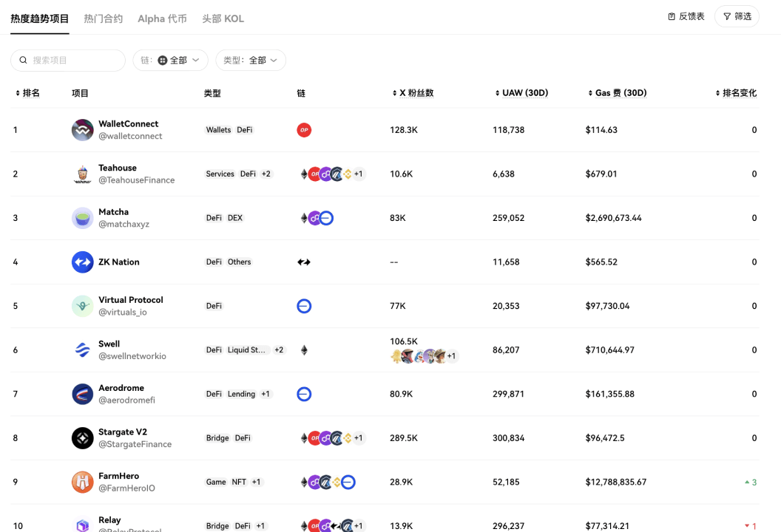Click the FarmHero orange logo
The image size is (781, 532).
point(82,482)
